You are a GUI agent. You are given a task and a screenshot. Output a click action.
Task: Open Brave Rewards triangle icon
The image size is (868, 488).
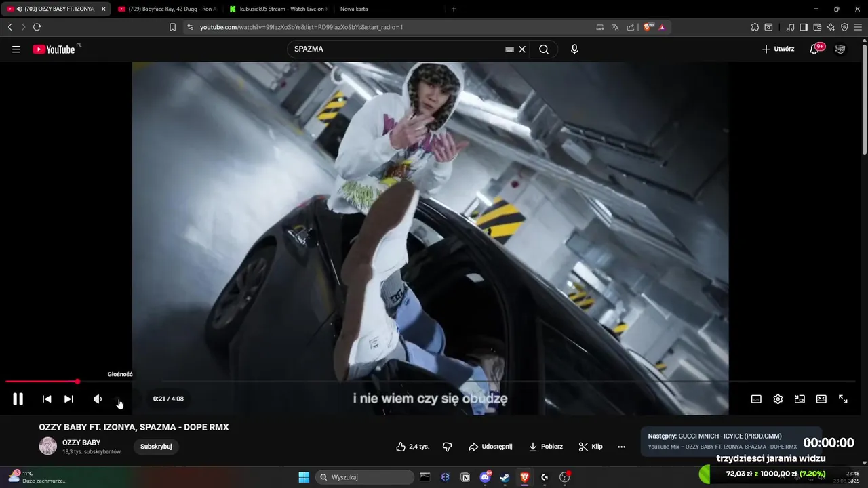pyautogui.click(x=662, y=27)
